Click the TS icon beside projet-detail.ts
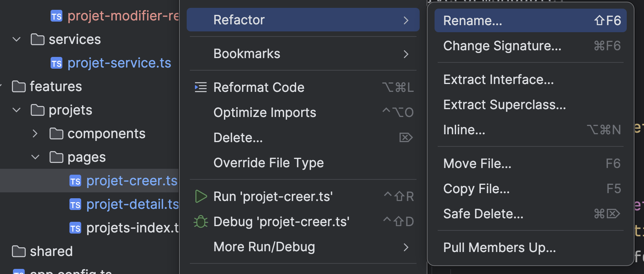 [x=75, y=205]
